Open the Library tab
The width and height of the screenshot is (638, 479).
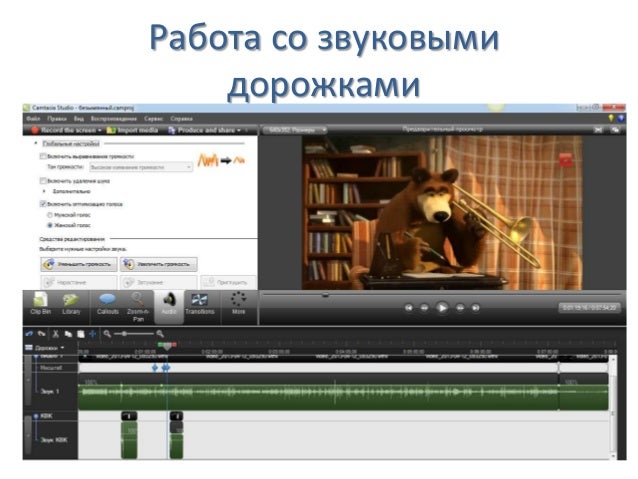click(x=71, y=304)
